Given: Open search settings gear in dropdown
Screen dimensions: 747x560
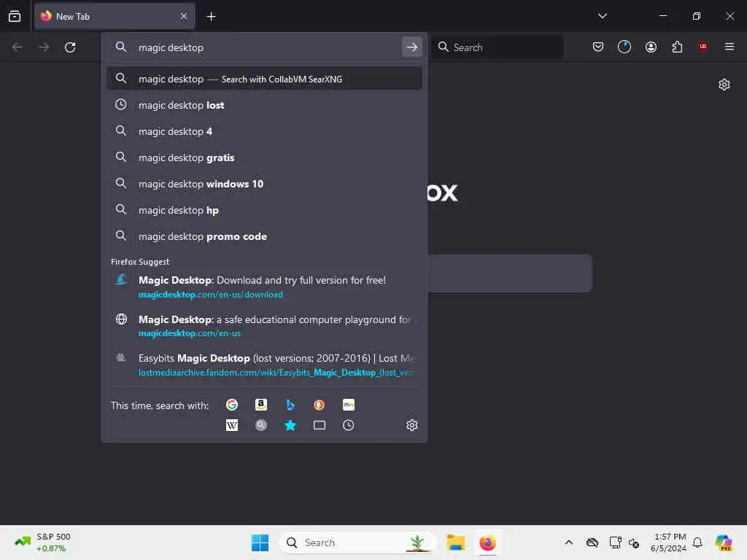Looking at the screenshot, I should pyautogui.click(x=412, y=425).
